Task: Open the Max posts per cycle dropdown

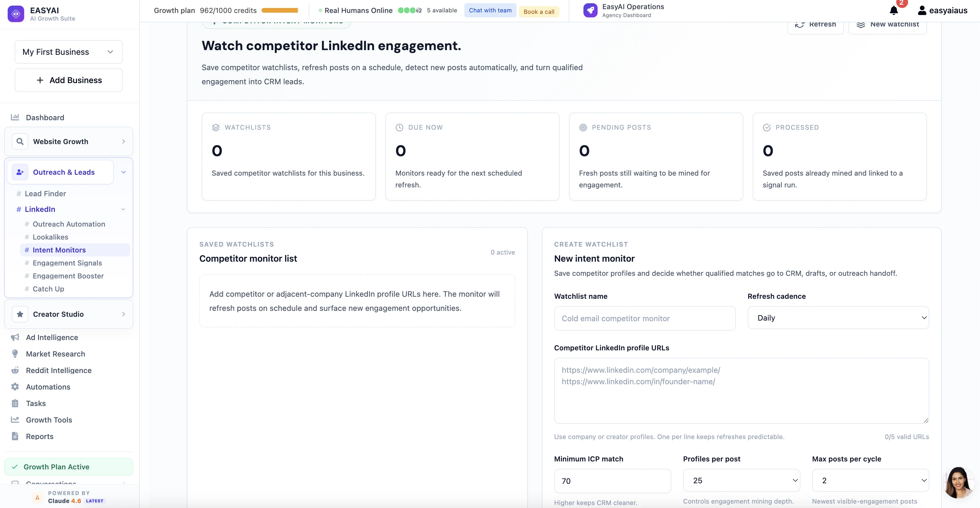Action: pos(870,480)
